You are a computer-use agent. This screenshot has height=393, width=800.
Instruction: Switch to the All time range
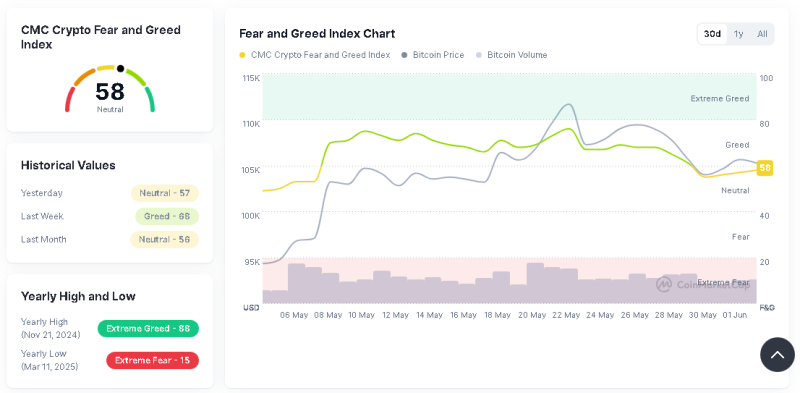(x=762, y=34)
